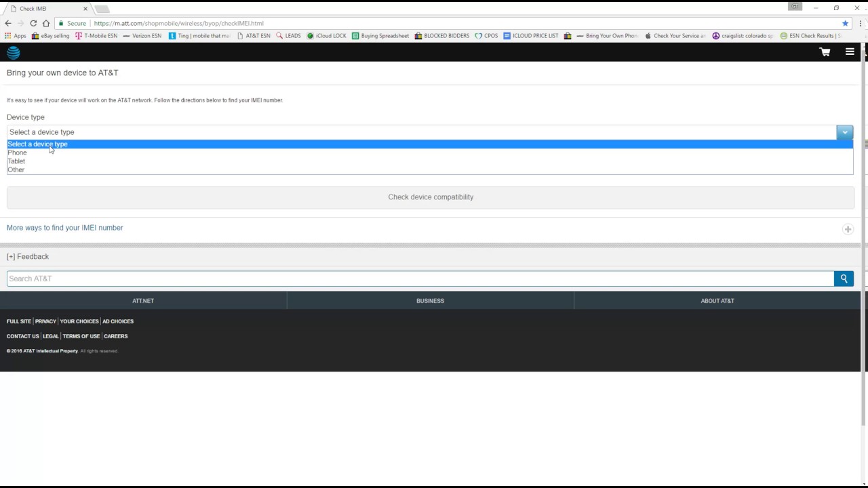Click the blue search magnifier button
This screenshot has height=488, width=868.
pyautogui.click(x=844, y=279)
